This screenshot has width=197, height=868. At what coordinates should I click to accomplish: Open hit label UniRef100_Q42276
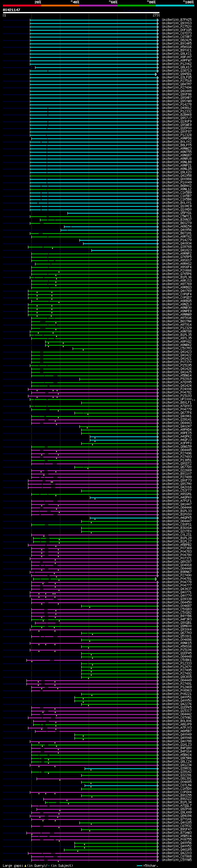click(x=177, y=704)
